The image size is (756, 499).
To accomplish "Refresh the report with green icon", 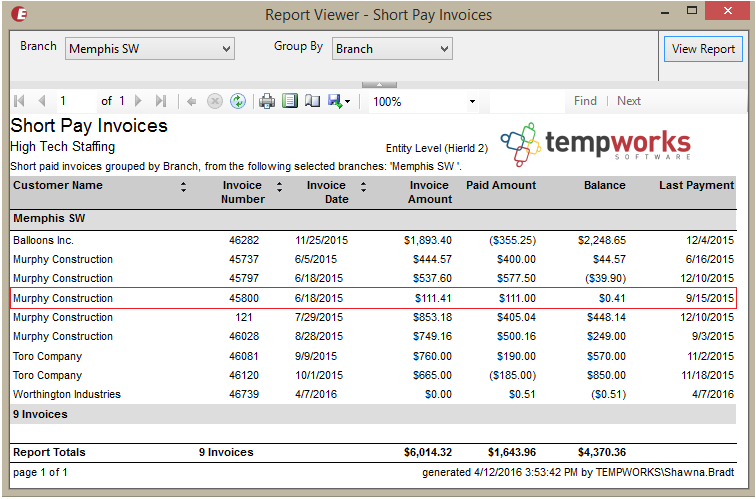I will [238, 101].
